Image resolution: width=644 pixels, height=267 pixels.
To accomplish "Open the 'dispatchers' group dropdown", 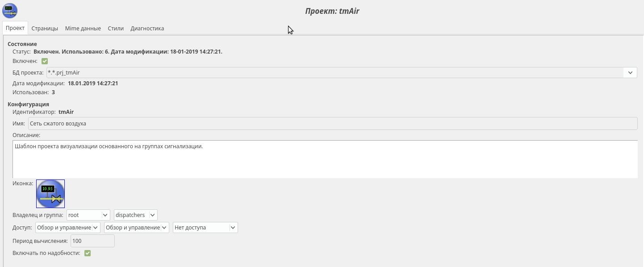I will 153,215.
